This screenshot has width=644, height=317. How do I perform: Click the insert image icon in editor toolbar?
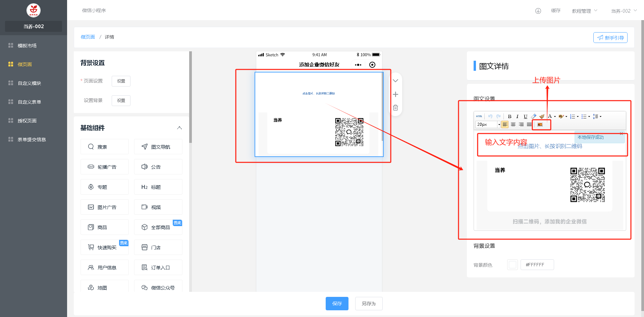(540, 124)
